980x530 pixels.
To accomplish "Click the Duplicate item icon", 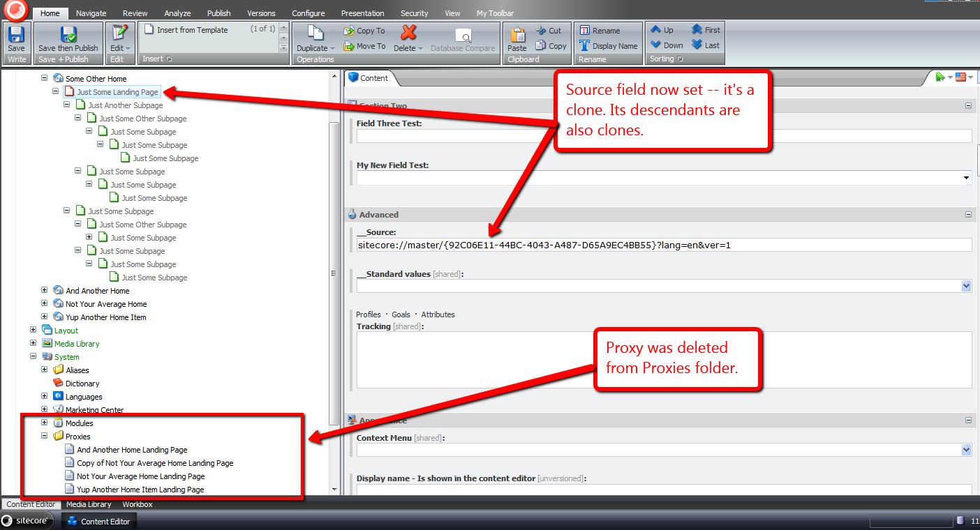I will (315, 35).
